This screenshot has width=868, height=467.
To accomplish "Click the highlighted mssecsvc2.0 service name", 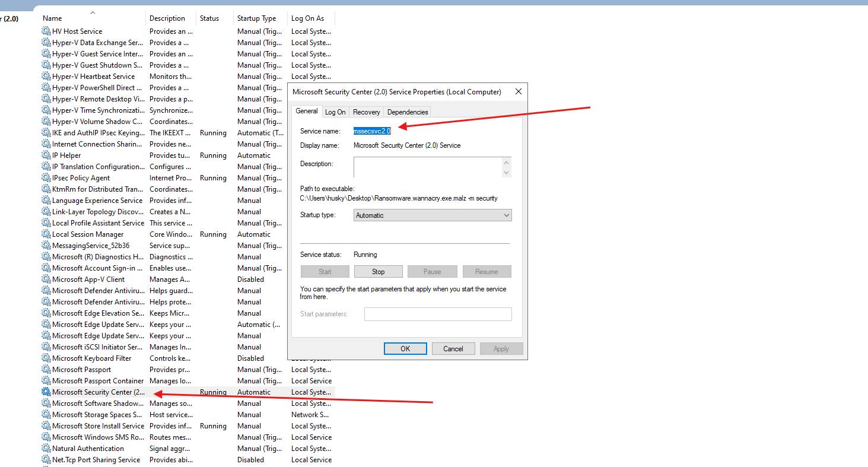I will click(x=372, y=131).
